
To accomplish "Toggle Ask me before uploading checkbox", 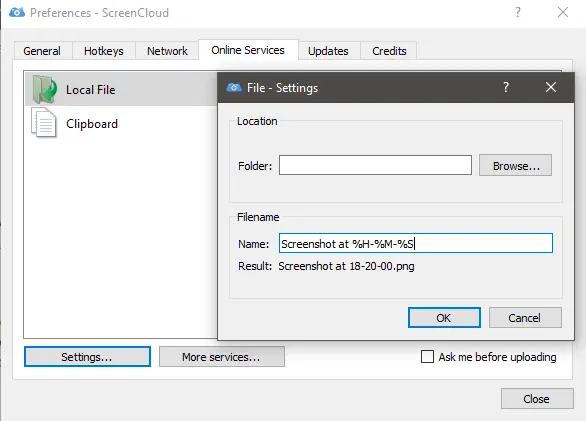I will click(427, 357).
